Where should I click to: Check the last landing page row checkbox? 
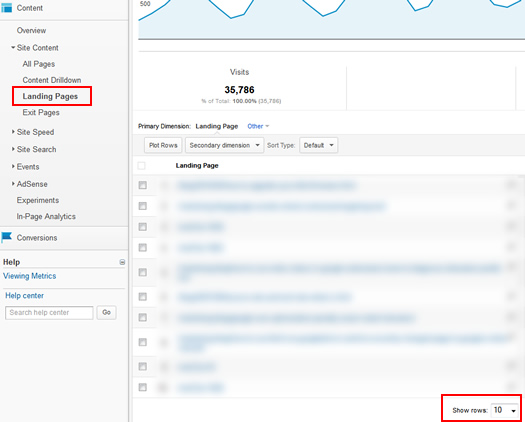(x=143, y=387)
